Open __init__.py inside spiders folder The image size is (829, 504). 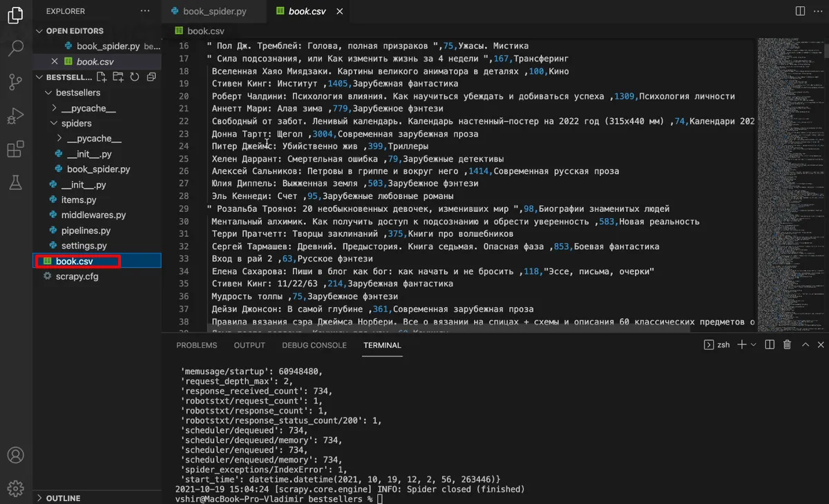(x=89, y=154)
